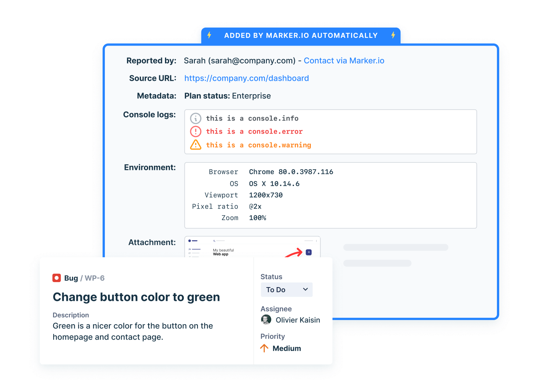Click the Chrome 80.0.3987.116 browser value

pos(291,172)
